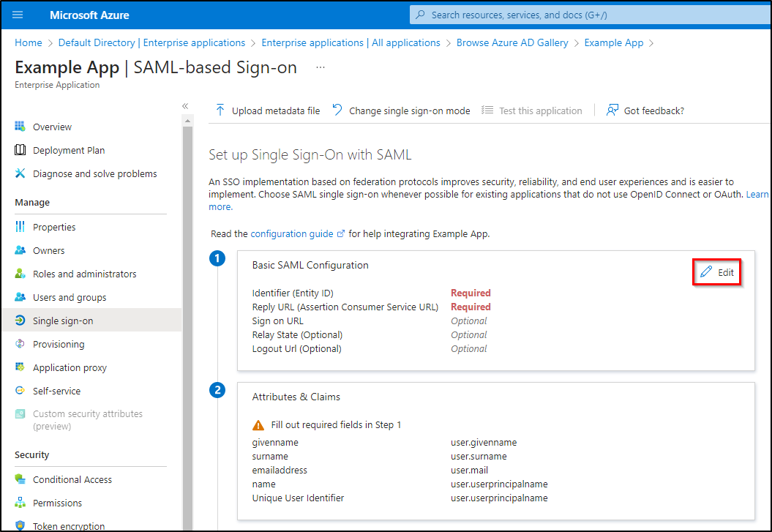
Task: Open the configuration guide link
Action: point(291,233)
